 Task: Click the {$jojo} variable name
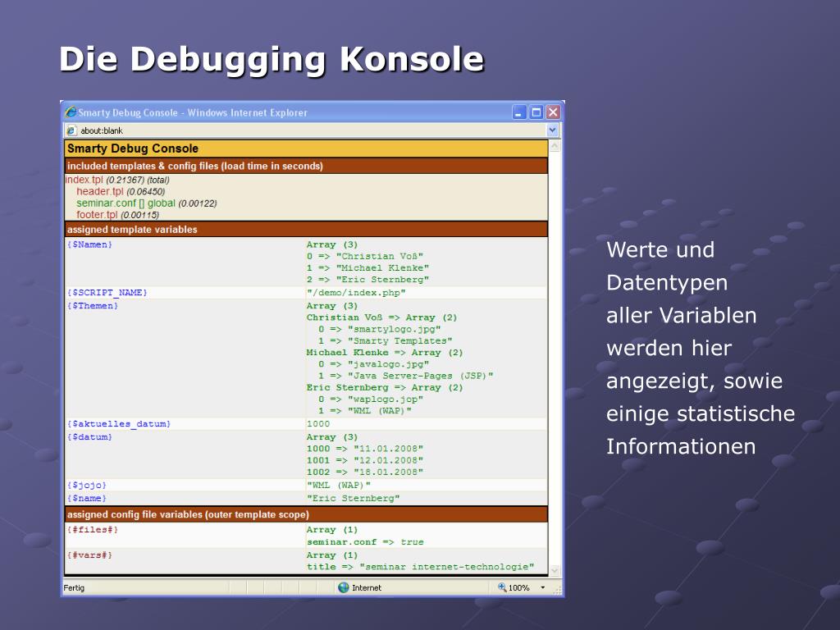[x=87, y=486]
